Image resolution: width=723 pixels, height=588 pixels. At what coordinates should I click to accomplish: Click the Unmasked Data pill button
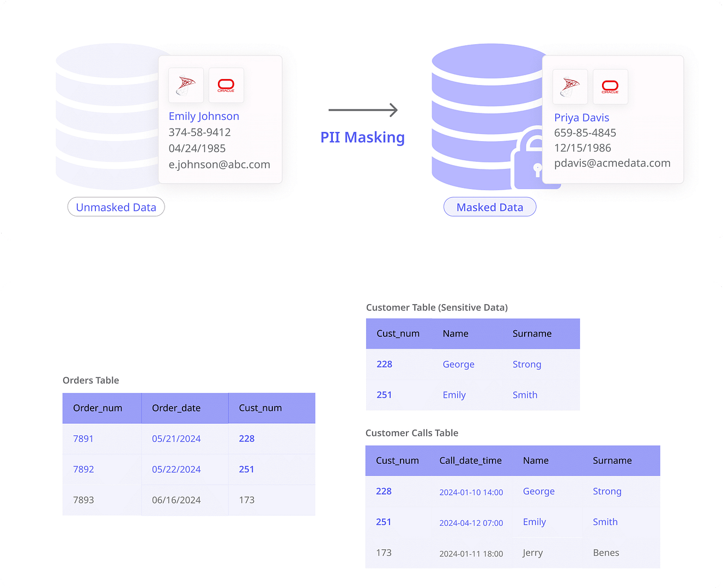(x=116, y=207)
